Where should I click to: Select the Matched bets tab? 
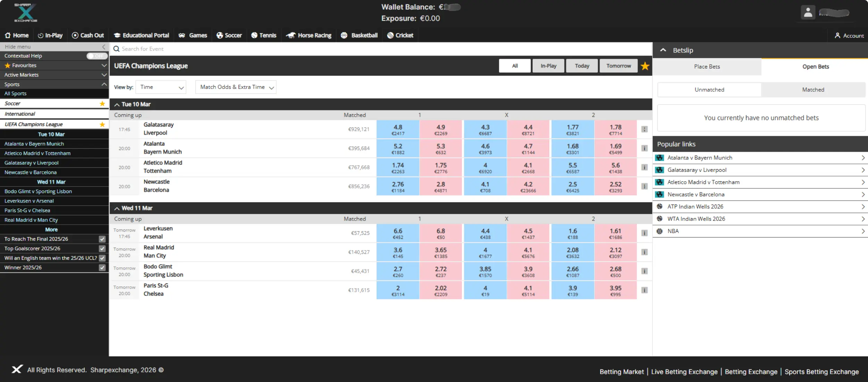click(813, 90)
